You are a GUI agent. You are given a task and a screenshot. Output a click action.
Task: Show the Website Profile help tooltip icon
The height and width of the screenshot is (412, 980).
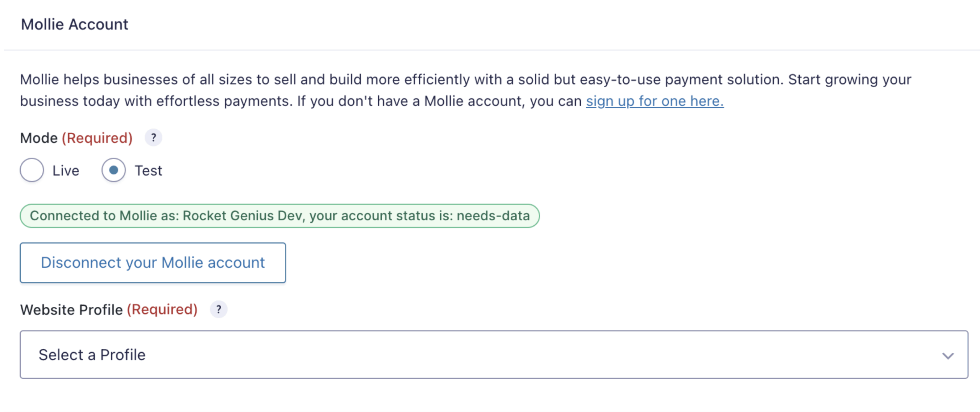[218, 309]
